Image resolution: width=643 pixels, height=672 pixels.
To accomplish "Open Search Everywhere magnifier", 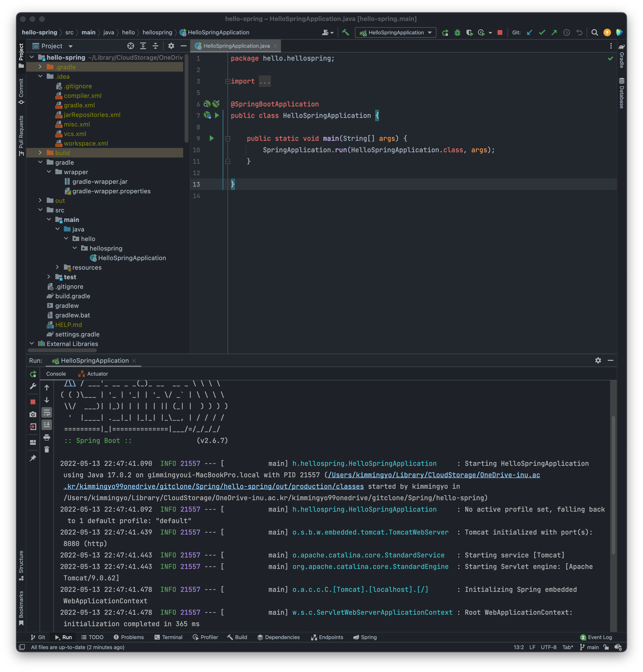I will pos(595,32).
